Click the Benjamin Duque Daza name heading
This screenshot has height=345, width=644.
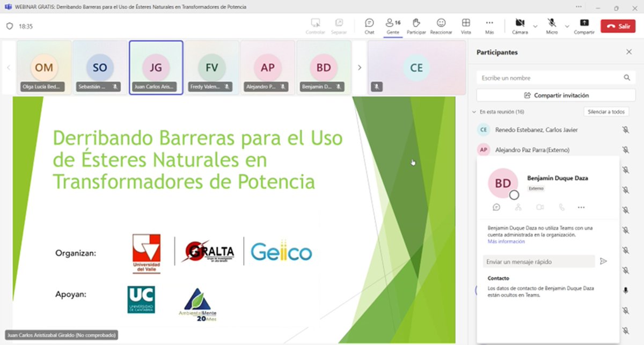pos(558,178)
